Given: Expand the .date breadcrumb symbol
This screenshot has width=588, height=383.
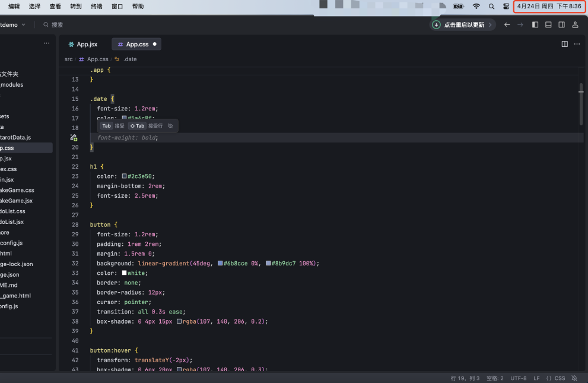Looking at the screenshot, I should coord(129,59).
